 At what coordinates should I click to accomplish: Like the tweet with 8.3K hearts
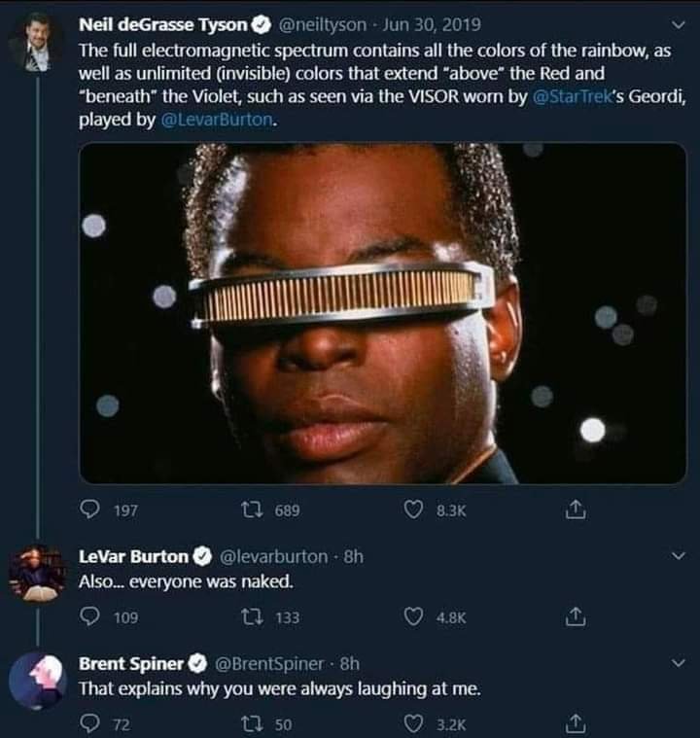(x=413, y=510)
